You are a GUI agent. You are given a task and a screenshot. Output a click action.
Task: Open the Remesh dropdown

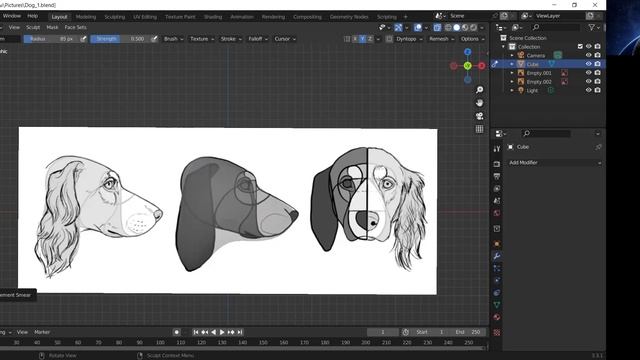[x=442, y=39]
